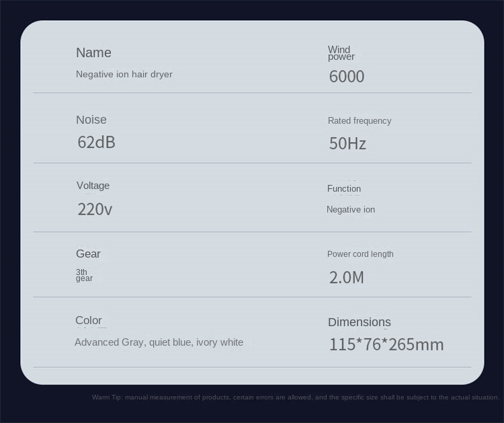
Task: Click the "Wind power" label
Action: point(341,53)
